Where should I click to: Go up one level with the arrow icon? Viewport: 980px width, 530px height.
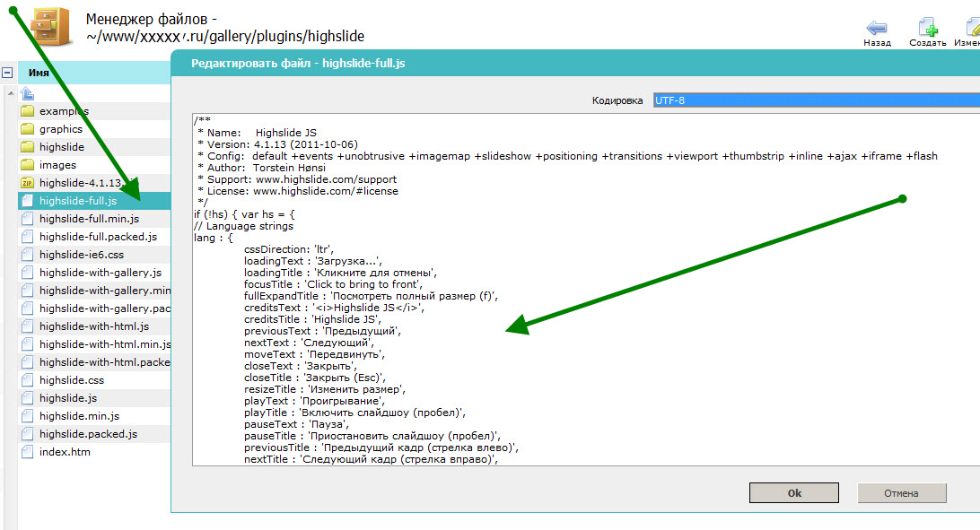point(27,93)
